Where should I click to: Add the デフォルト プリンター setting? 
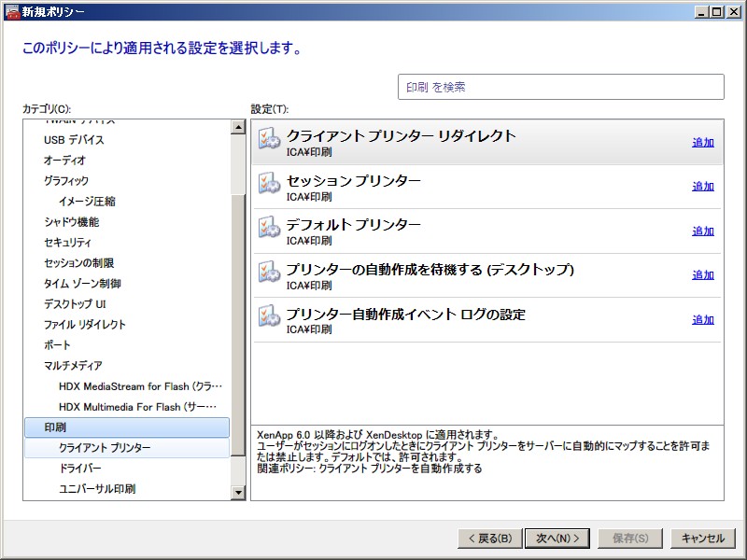pyautogui.click(x=702, y=231)
